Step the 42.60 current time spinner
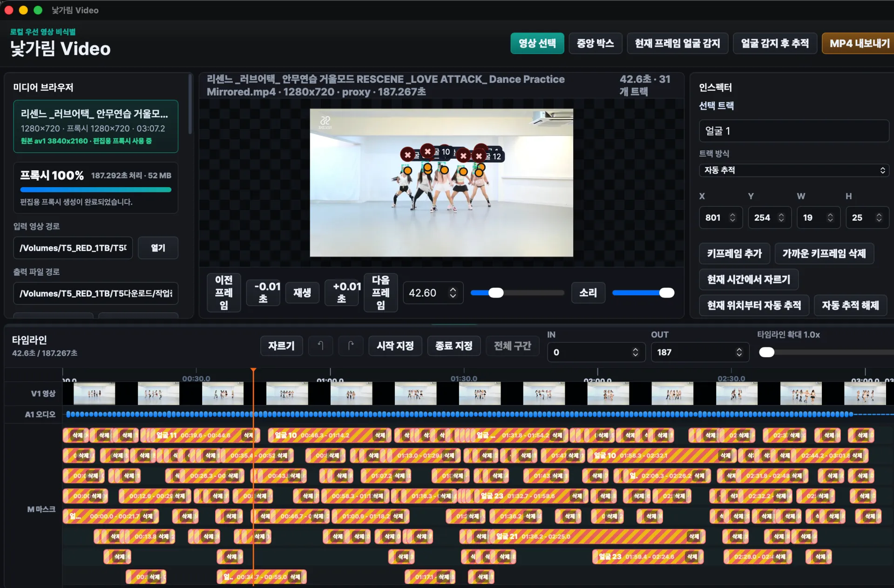Image resolution: width=894 pixels, height=588 pixels. [453, 293]
